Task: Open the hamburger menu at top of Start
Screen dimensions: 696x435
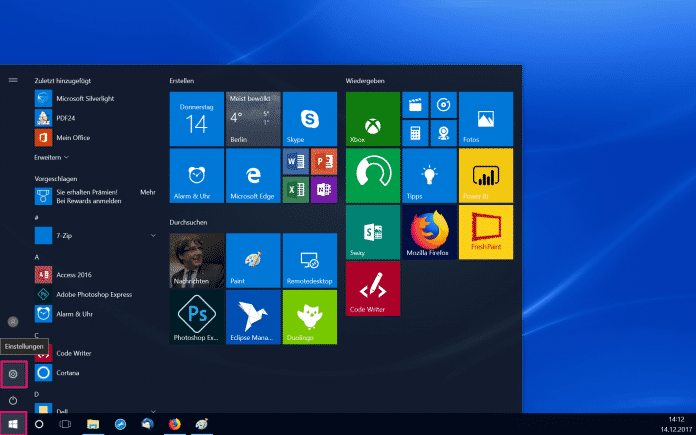Action: click(x=13, y=79)
